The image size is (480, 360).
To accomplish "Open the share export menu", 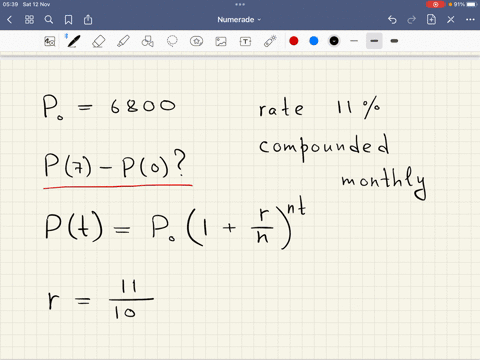I will point(88,20).
